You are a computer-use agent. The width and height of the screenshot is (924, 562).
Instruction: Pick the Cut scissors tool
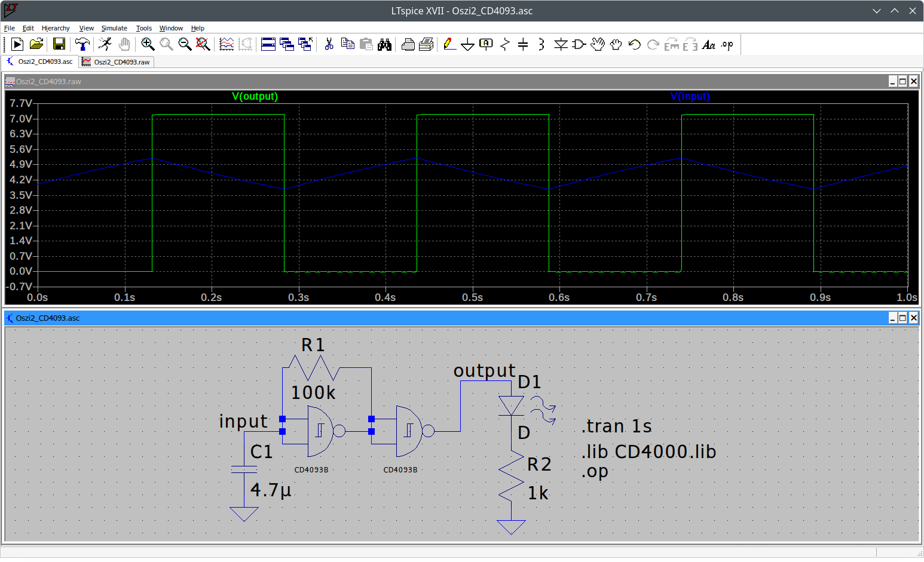[x=329, y=44]
